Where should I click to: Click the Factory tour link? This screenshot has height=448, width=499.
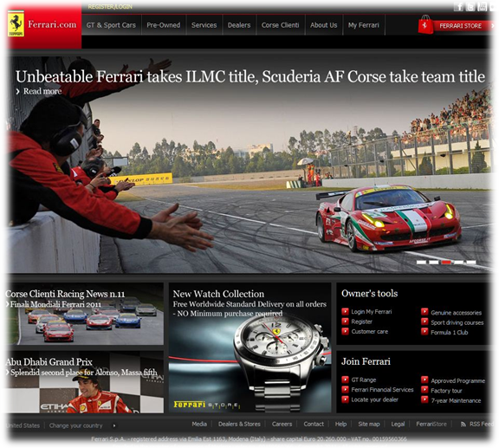(446, 391)
